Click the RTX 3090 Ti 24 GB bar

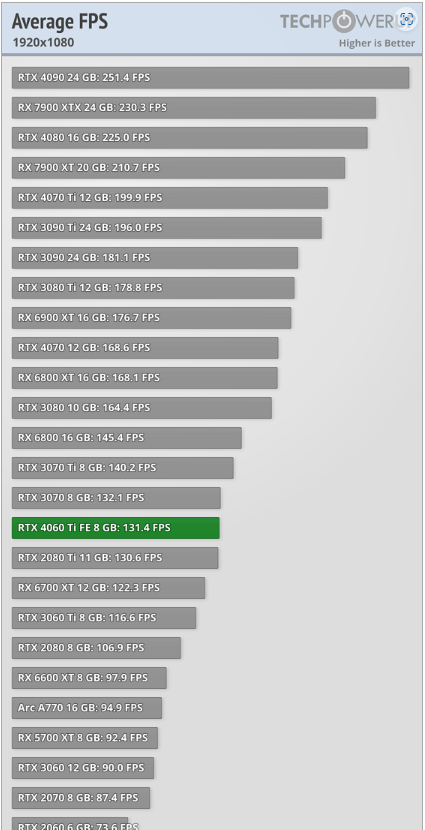click(x=167, y=228)
